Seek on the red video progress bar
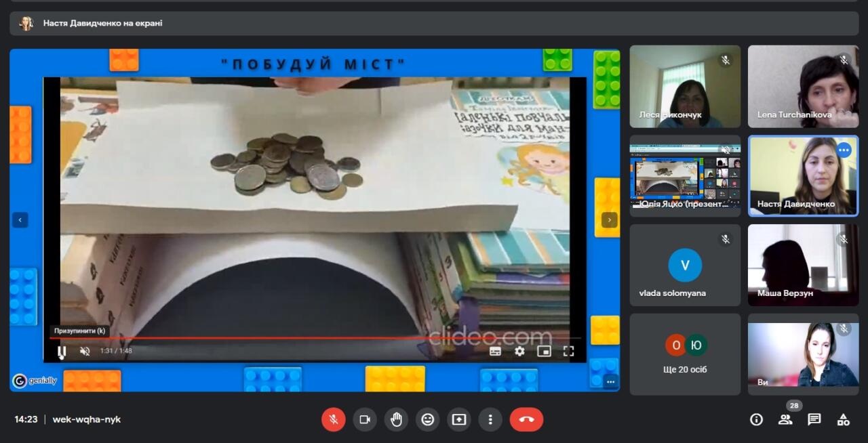 [x=315, y=337]
